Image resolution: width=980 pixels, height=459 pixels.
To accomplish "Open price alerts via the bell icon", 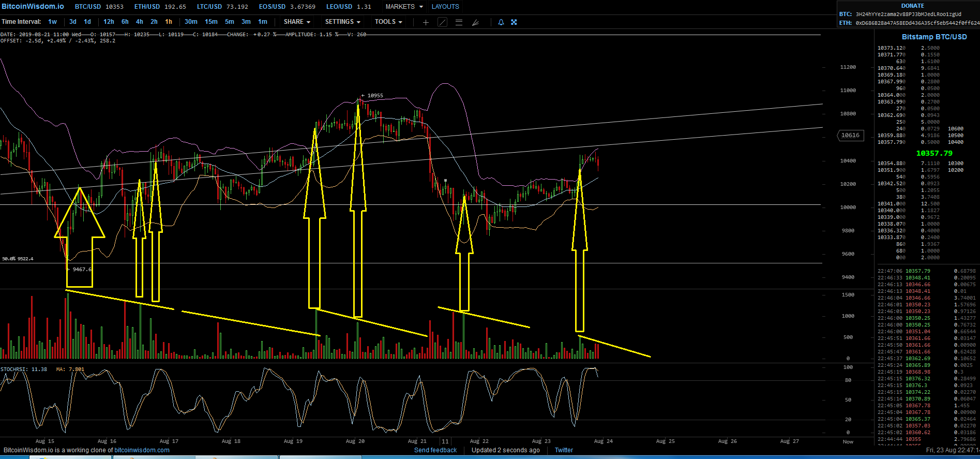I will coord(501,22).
